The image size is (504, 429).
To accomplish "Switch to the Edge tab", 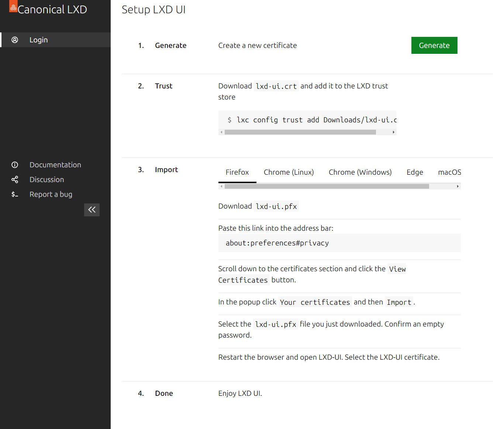I will 415,172.
